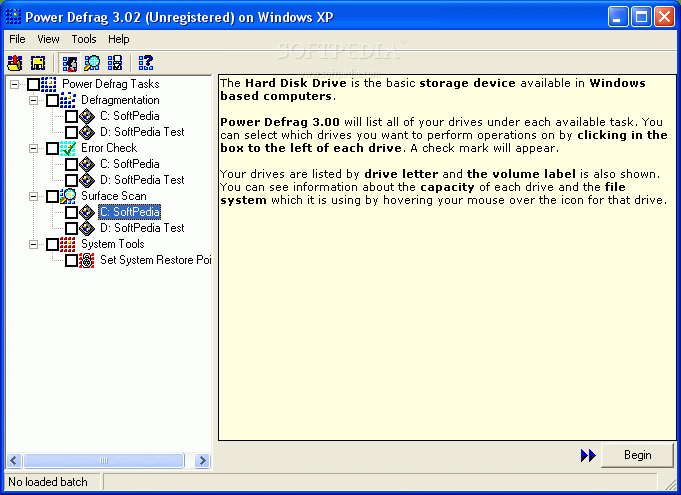Tick the Surface Scan task checkbox
The height and width of the screenshot is (495, 681).
pos(53,196)
